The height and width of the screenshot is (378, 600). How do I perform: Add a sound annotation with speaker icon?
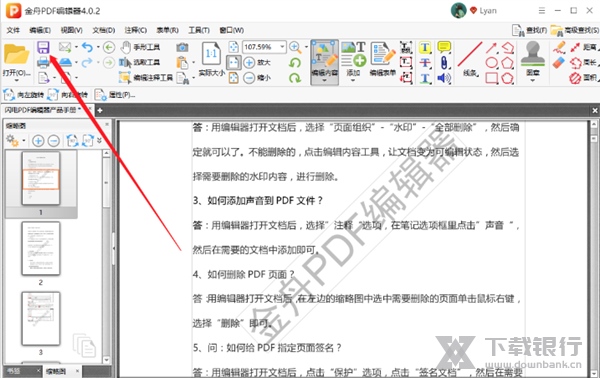(444, 78)
